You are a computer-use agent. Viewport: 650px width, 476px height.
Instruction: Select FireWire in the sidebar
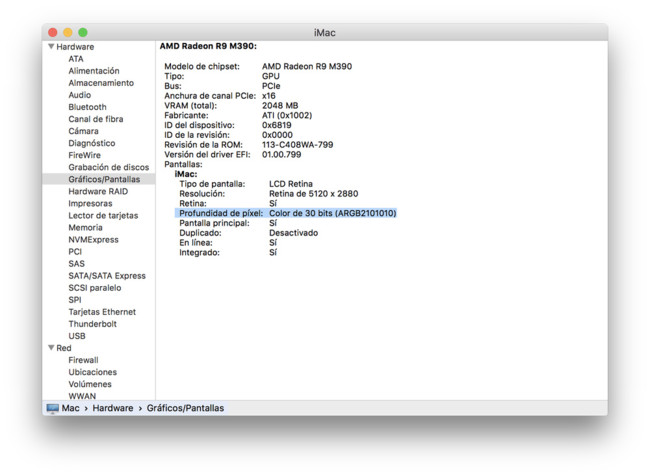click(85, 155)
